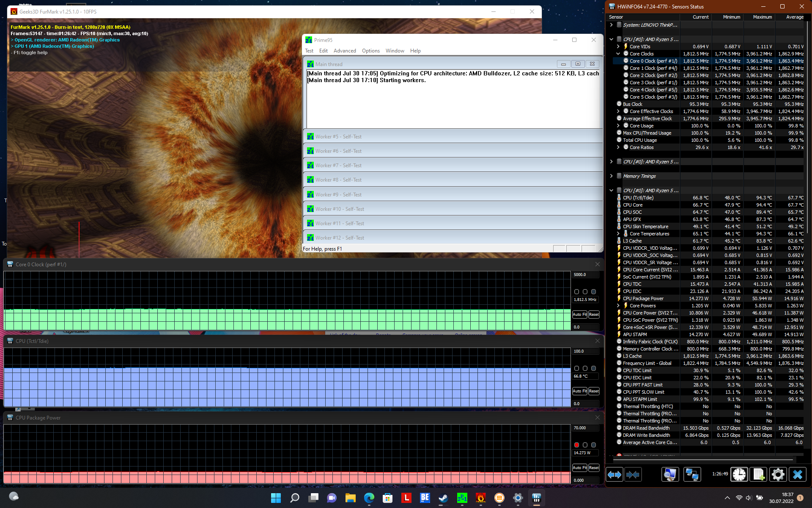Click the remote network computers icon
Image resolution: width=812 pixels, height=508 pixels.
[692, 475]
